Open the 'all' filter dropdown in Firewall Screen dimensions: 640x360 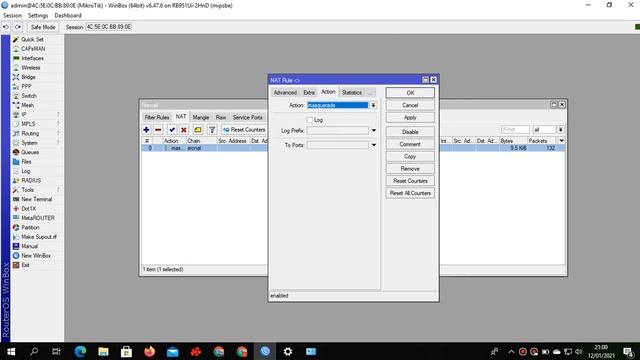click(560, 130)
